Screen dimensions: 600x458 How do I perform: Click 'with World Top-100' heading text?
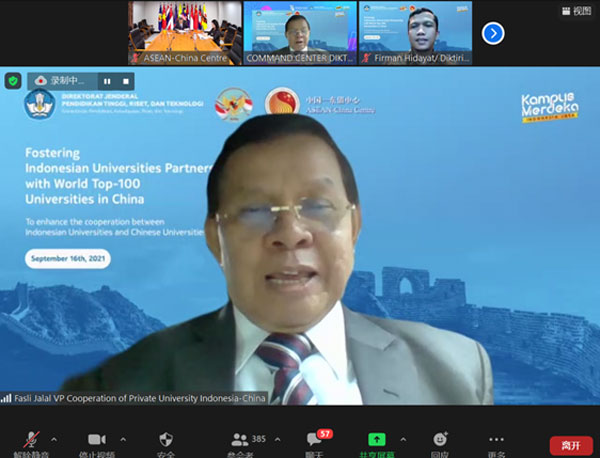click(83, 184)
